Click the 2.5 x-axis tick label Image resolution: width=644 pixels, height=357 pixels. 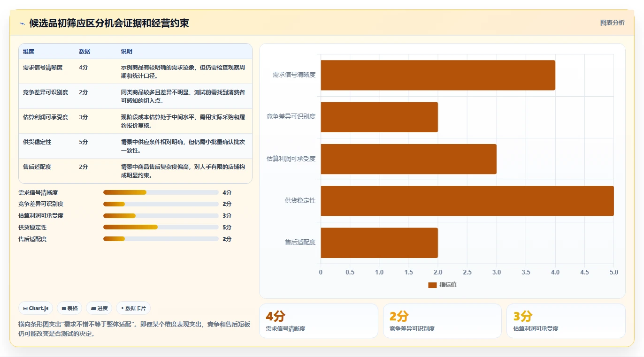pos(467,272)
